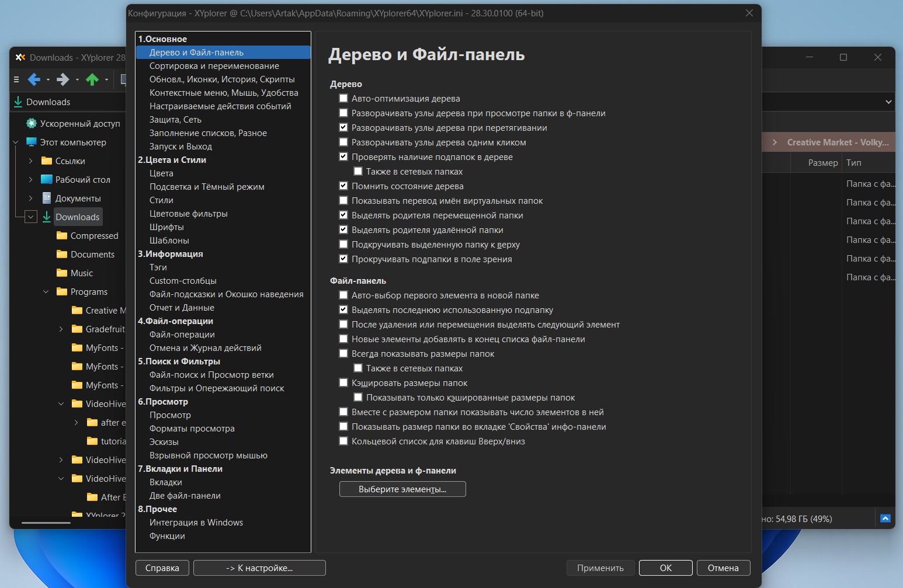The image size is (903, 588).
Task: Click the tree's horizontal scrollbar in XYplorer
Action: (46, 523)
